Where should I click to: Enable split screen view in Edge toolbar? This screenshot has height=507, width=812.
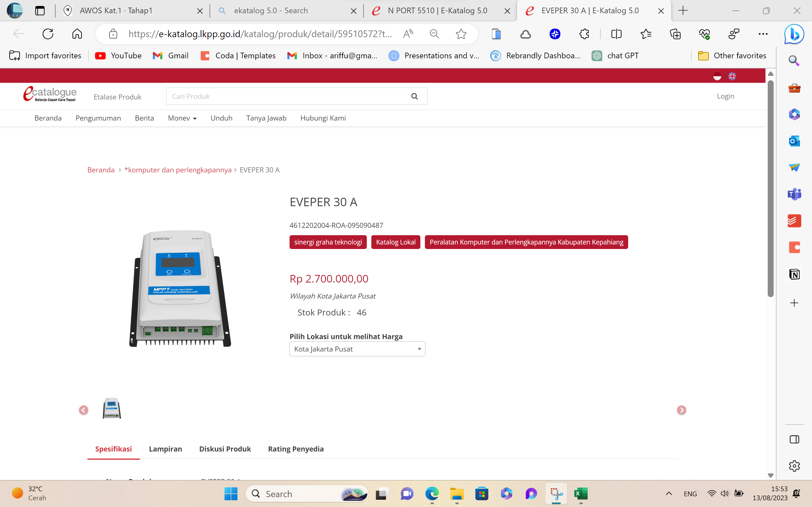616,34
